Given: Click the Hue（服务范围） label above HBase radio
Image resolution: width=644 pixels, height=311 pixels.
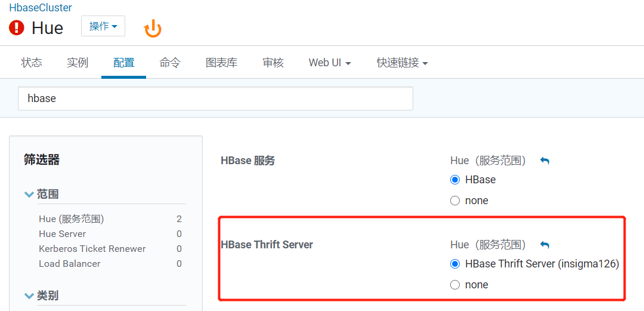Looking at the screenshot, I should pos(488,161).
